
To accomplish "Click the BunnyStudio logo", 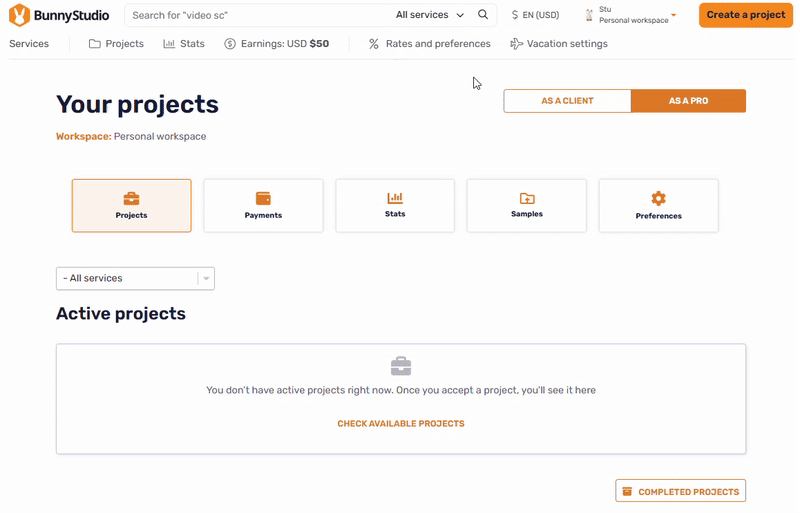I will 59,15.
